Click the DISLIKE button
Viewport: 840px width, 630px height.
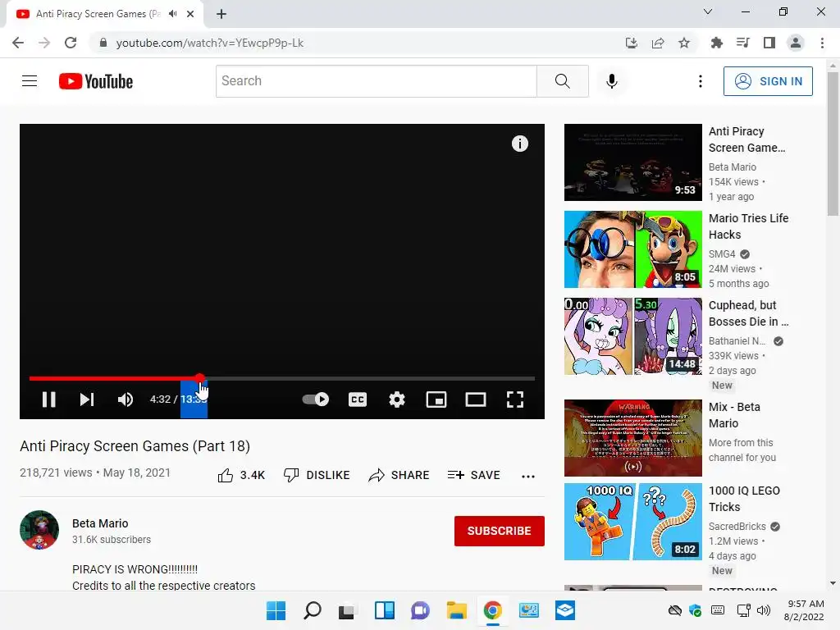(317, 475)
